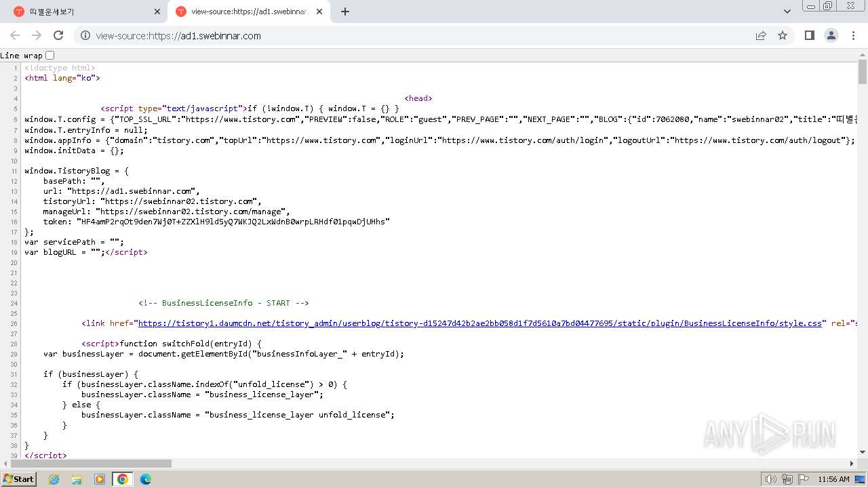The height and width of the screenshot is (488, 868).
Task: Click the 'manageUrl' source line
Action: pyautogui.click(x=167, y=211)
